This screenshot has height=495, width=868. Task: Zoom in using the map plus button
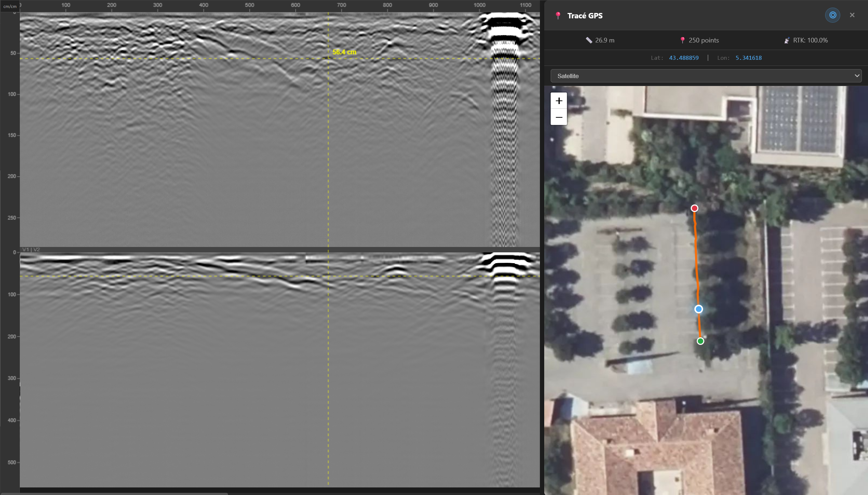tap(558, 101)
